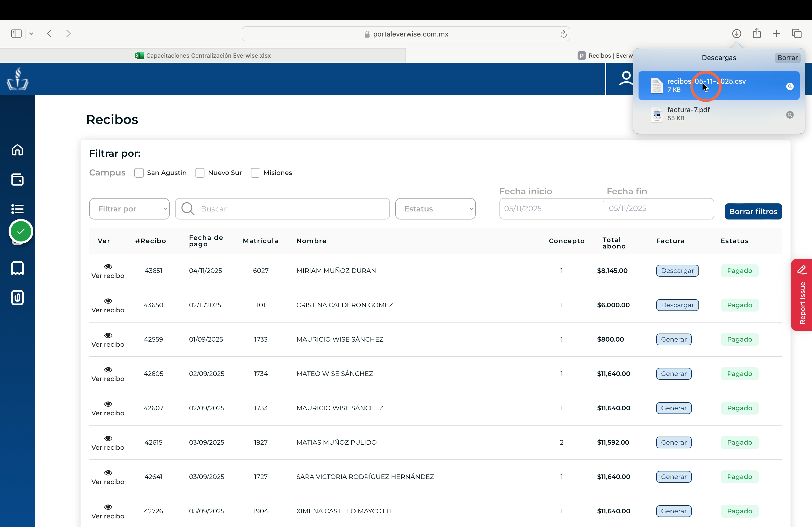Generate factura for MATEO WISE SÁNCHEZ
This screenshot has width=812, height=527.
[x=673, y=374]
